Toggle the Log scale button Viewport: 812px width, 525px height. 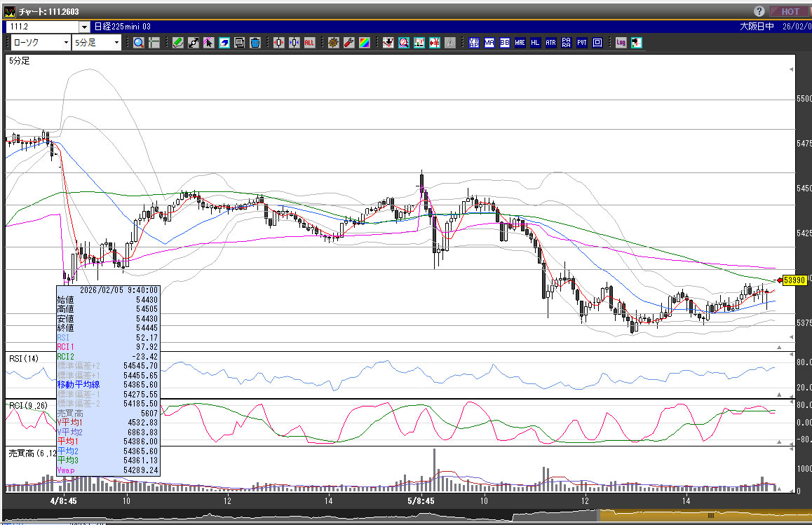tap(621, 43)
